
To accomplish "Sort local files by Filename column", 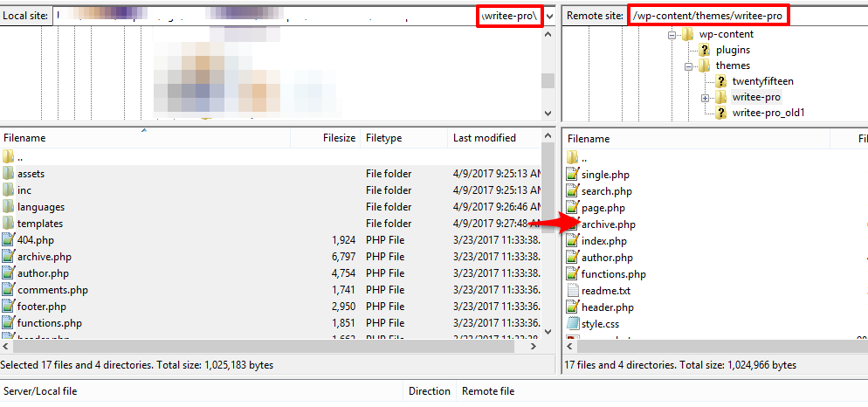I will (x=145, y=138).
